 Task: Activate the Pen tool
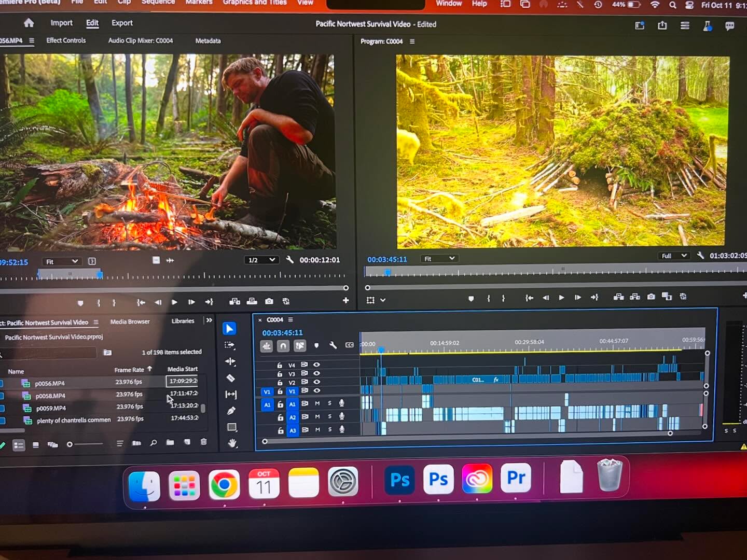[x=231, y=411]
